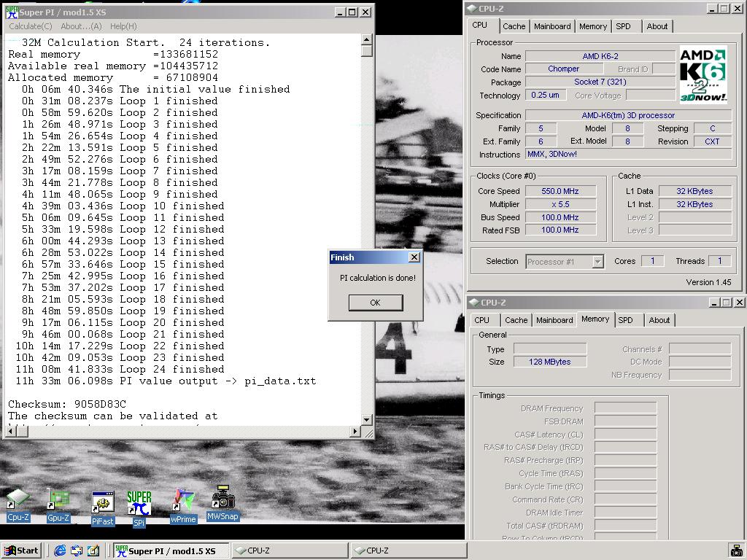Launch the PiFast desktop icon
747x560 pixels.
tap(102, 508)
